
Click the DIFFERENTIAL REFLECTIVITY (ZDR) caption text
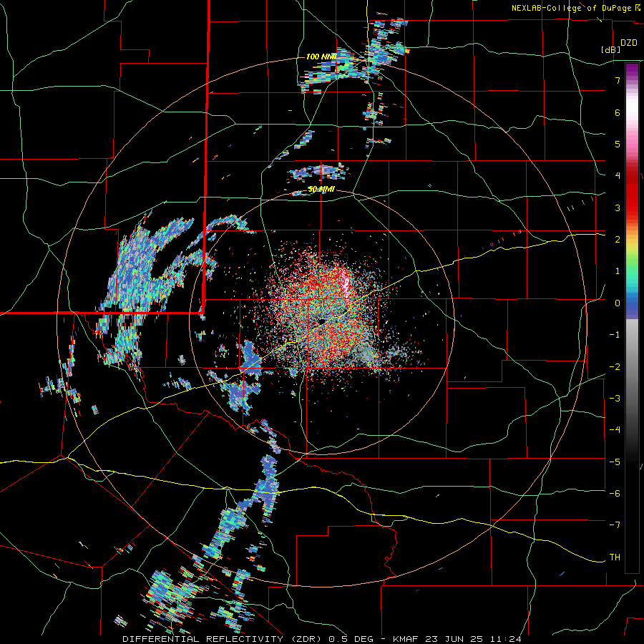223,639
